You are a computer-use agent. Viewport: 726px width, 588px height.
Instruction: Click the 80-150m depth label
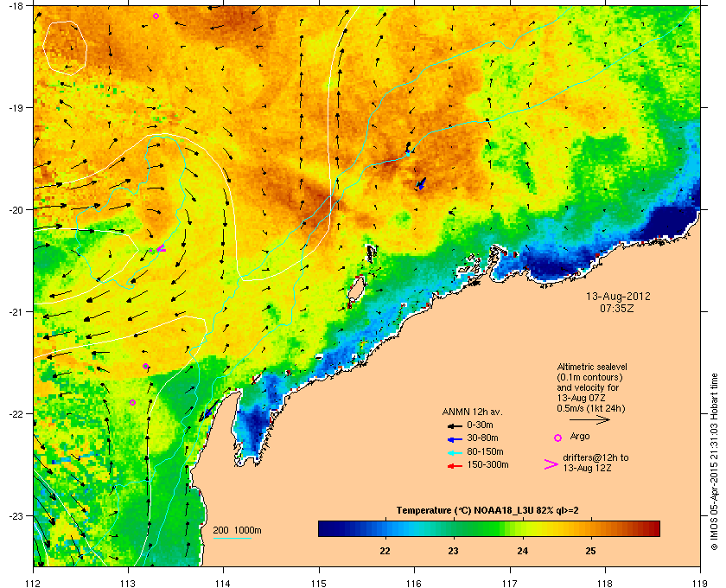click(485, 451)
